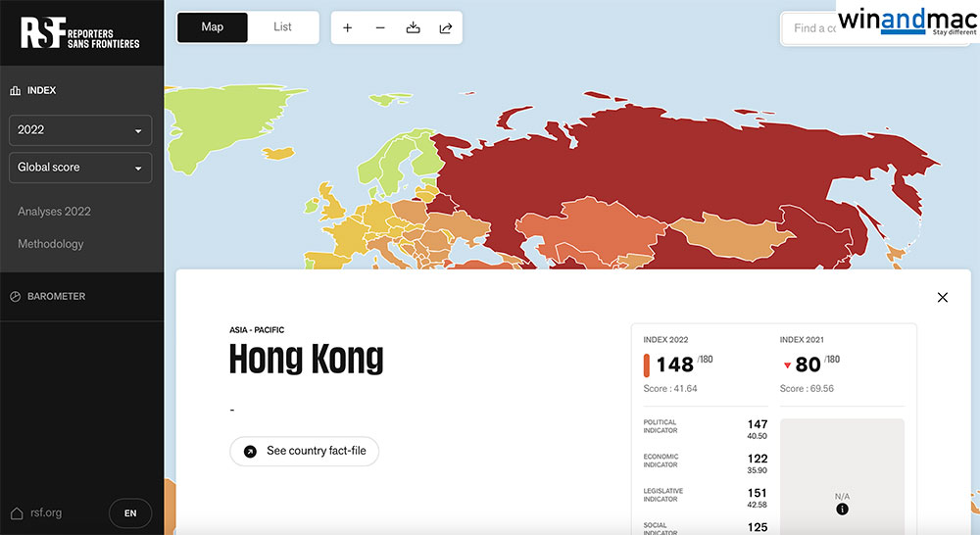Switch to List view
The image size is (980, 535).
(282, 27)
